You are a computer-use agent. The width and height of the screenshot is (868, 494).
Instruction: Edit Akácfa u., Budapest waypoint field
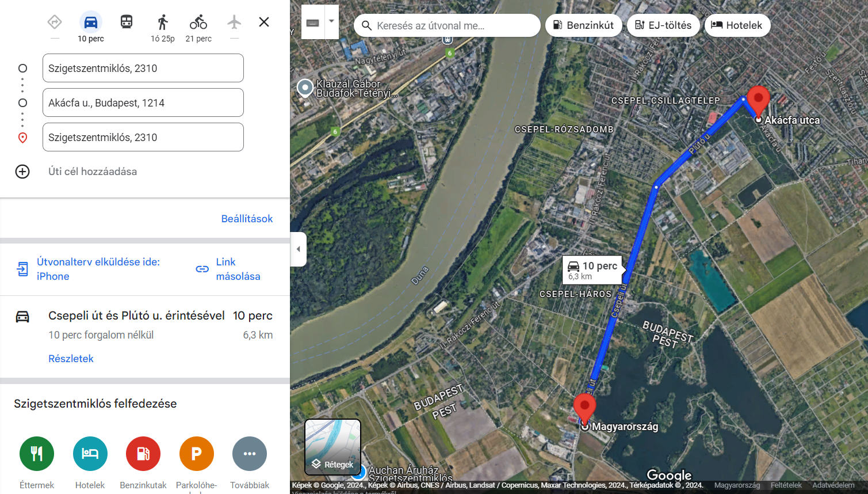point(143,102)
